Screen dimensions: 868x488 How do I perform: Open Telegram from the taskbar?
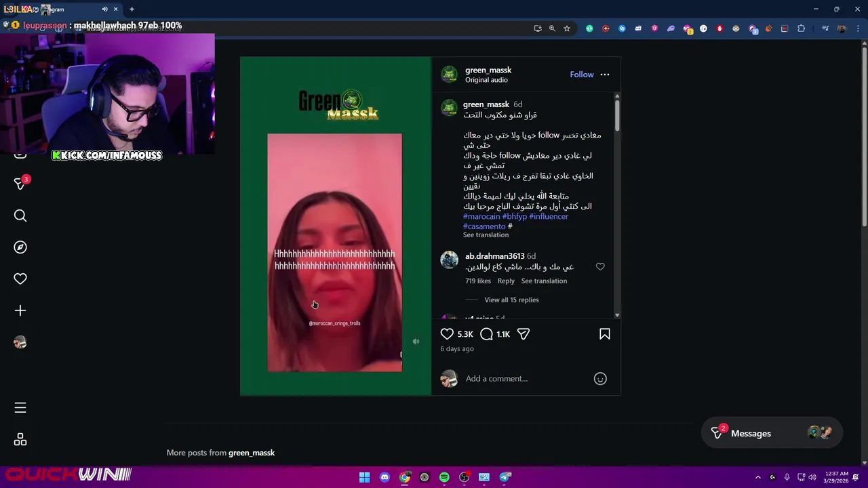coord(505,477)
